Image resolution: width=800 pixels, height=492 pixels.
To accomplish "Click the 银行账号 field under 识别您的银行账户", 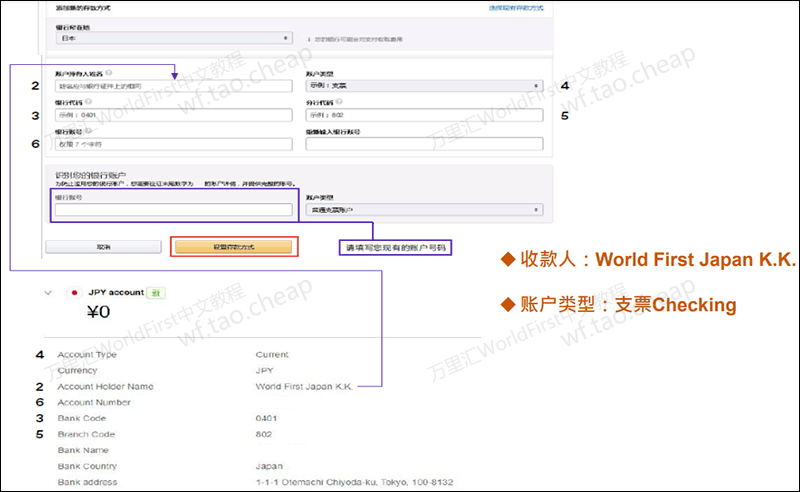I will point(173,210).
